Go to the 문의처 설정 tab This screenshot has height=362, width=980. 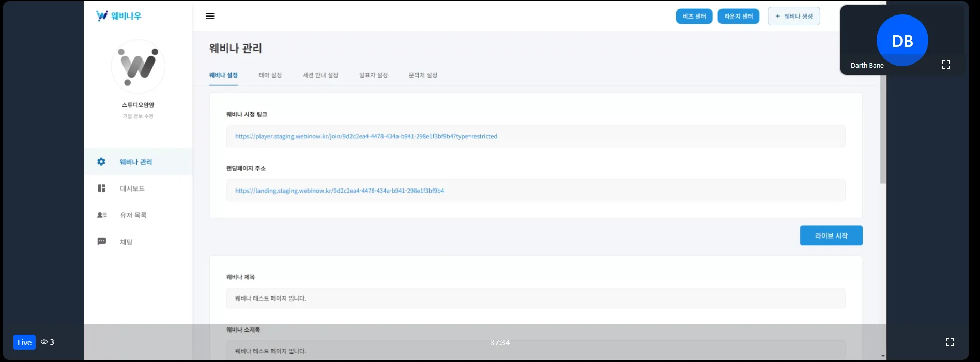[423, 75]
